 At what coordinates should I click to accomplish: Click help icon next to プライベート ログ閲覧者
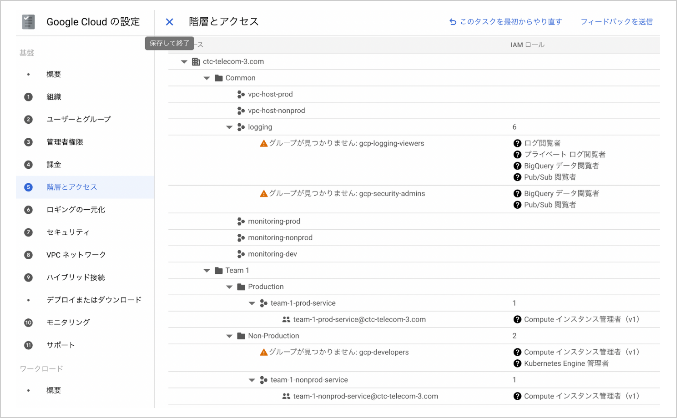pos(517,154)
